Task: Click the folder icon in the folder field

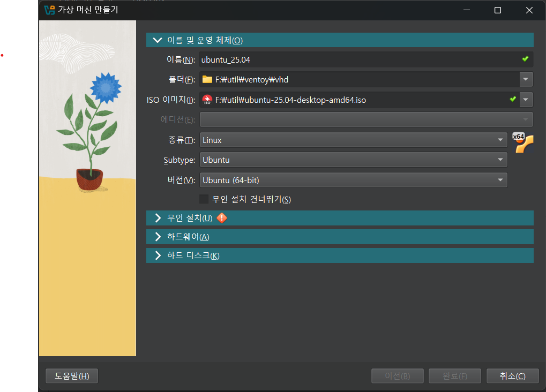Action: click(x=207, y=80)
